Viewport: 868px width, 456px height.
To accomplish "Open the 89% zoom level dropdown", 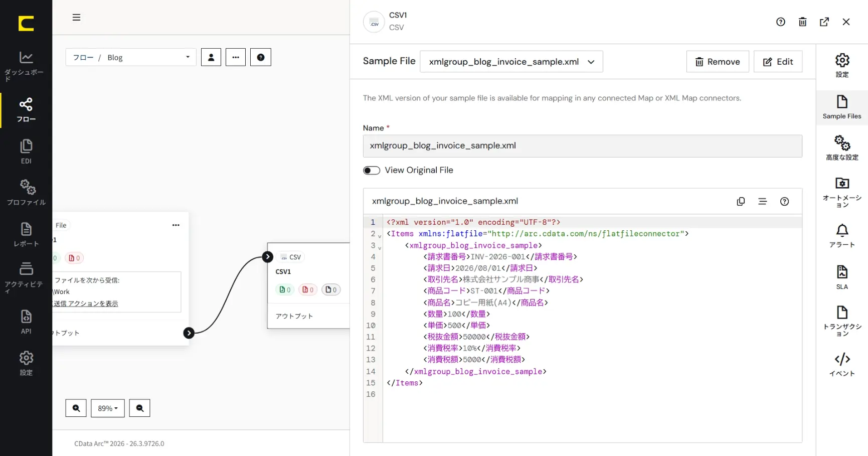I will (x=108, y=408).
